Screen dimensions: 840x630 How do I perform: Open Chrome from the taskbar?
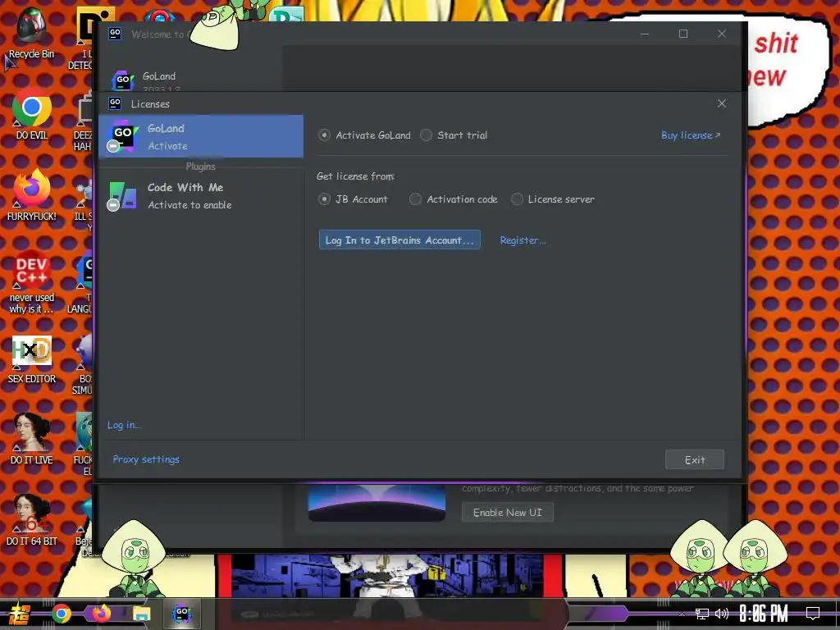(x=62, y=614)
